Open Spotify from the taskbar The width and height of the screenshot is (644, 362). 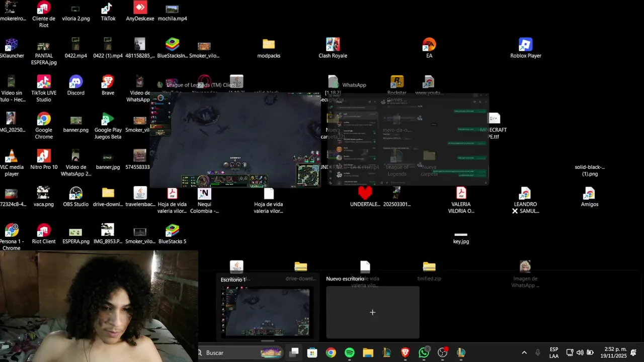[x=349, y=352]
